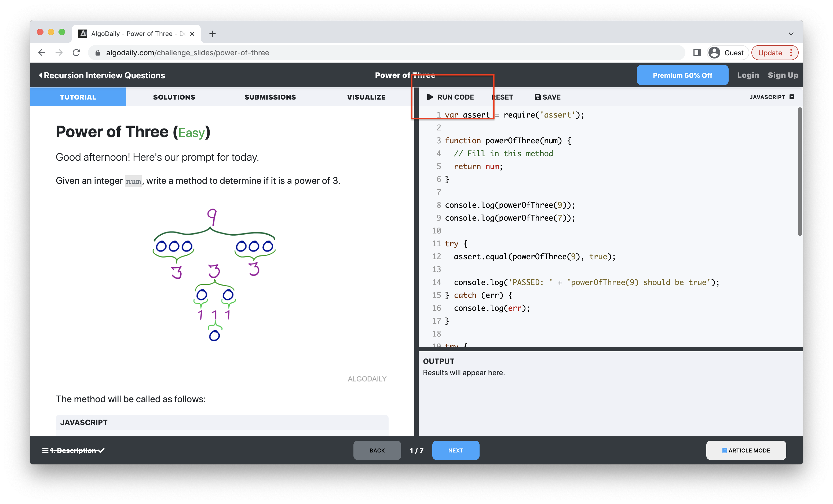Screen dimensions: 833x504
Task: Reload the page with the refresh icon
Action: 76,53
